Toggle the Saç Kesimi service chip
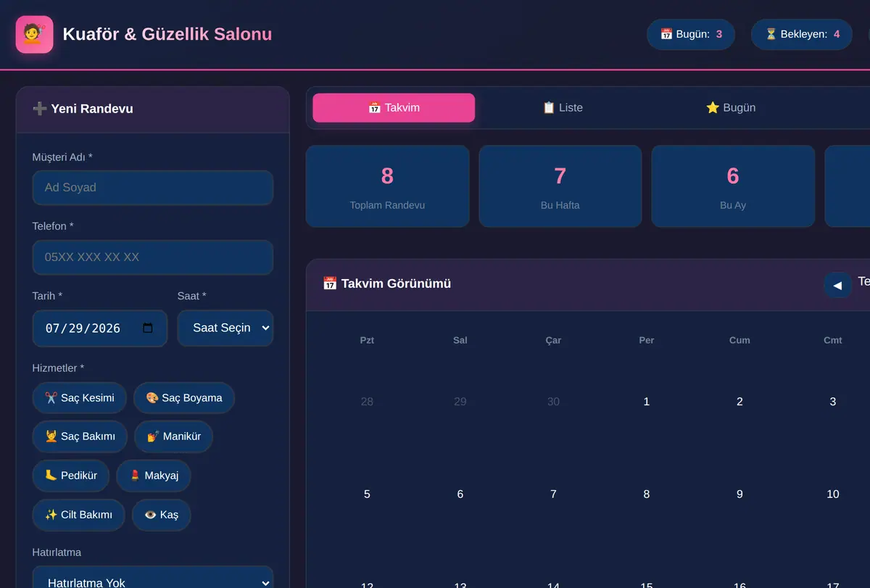The width and height of the screenshot is (870, 588). click(80, 398)
